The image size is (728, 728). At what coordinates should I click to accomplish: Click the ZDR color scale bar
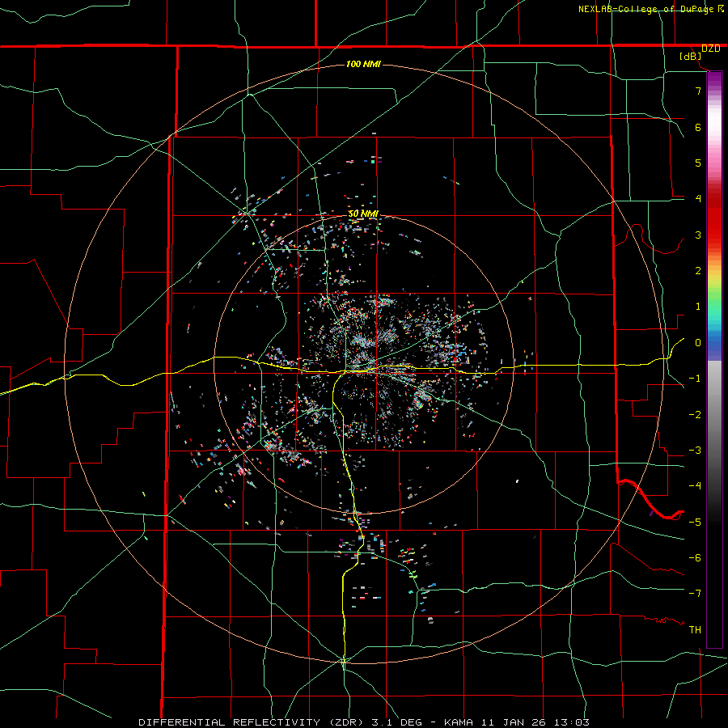point(714,359)
